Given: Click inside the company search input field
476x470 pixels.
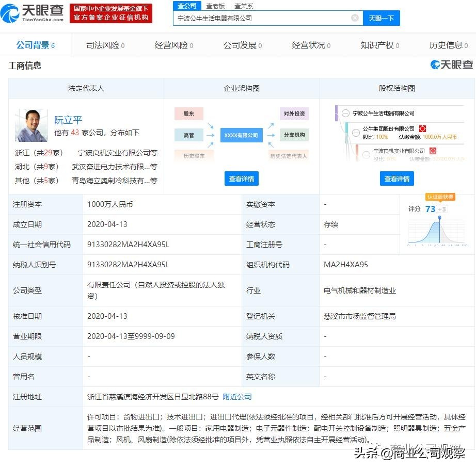Looking at the screenshot, I should point(258,18).
